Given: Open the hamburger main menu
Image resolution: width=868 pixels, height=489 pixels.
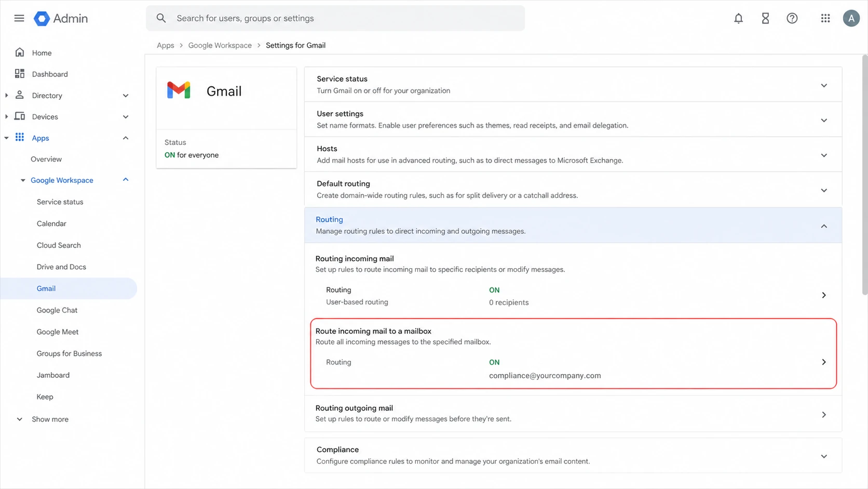Looking at the screenshot, I should [x=19, y=18].
